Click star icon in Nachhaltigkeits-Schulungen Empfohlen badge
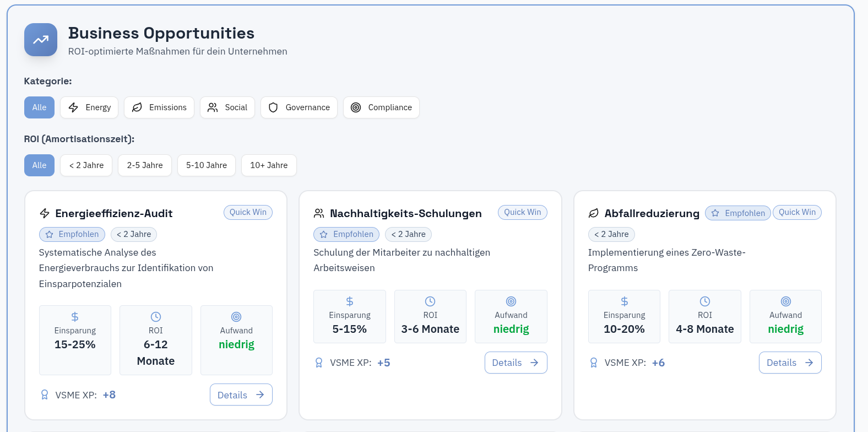The image size is (868, 432). [324, 234]
